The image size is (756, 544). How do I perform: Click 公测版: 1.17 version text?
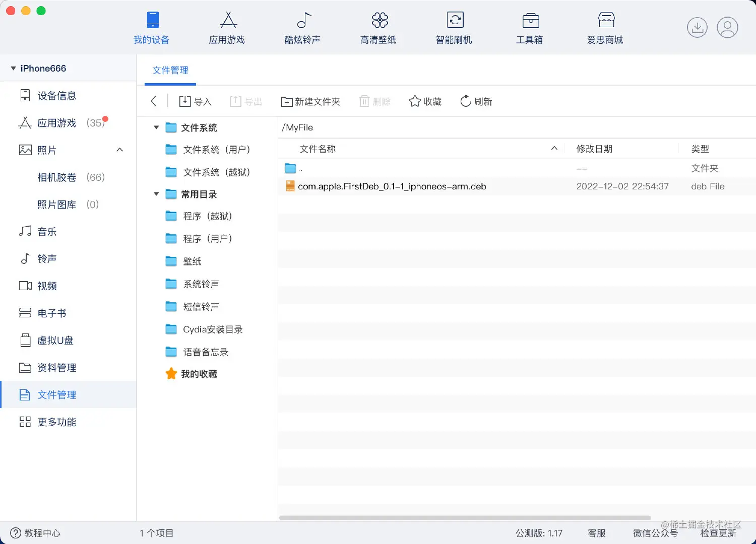tap(539, 533)
